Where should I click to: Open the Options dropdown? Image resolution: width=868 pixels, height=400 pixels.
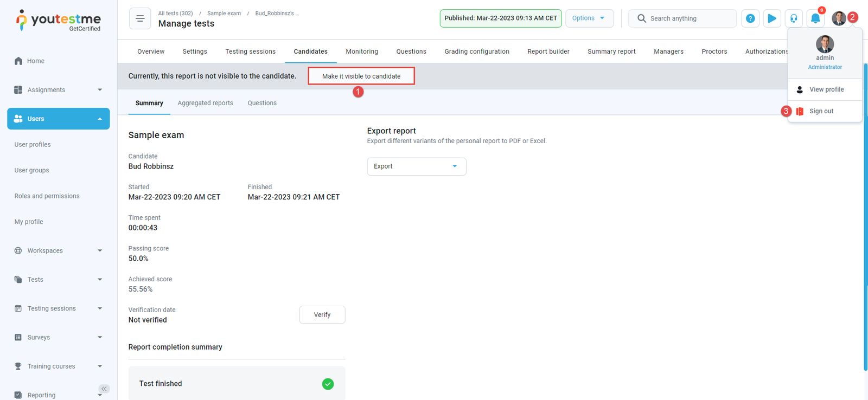tap(589, 18)
